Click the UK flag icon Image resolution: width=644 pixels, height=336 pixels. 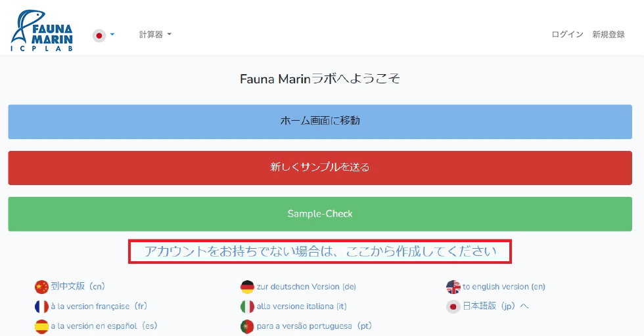453,287
